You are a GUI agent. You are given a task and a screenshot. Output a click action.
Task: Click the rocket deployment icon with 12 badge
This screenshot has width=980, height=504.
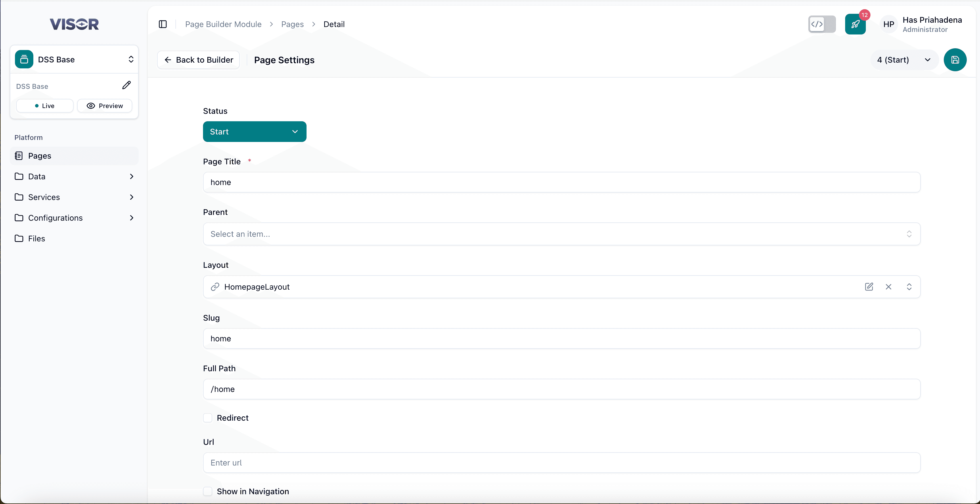(x=855, y=24)
